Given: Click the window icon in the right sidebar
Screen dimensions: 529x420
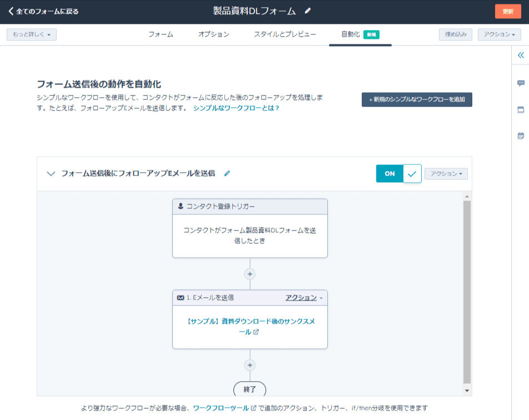Looking at the screenshot, I should tap(521, 109).
